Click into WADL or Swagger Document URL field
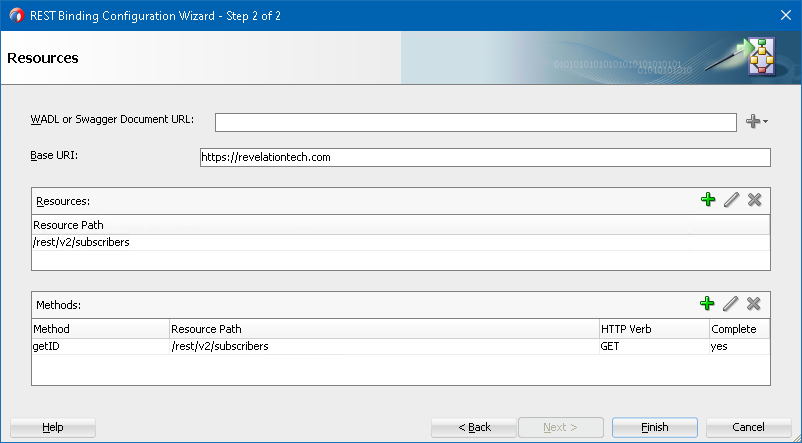The width and height of the screenshot is (802, 443). click(x=476, y=122)
